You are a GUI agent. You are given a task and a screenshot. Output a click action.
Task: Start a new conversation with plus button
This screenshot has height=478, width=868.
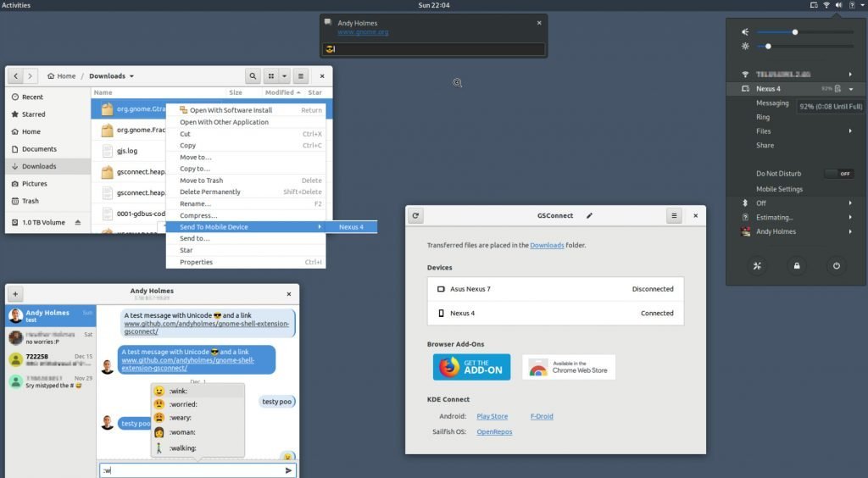tap(15, 294)
